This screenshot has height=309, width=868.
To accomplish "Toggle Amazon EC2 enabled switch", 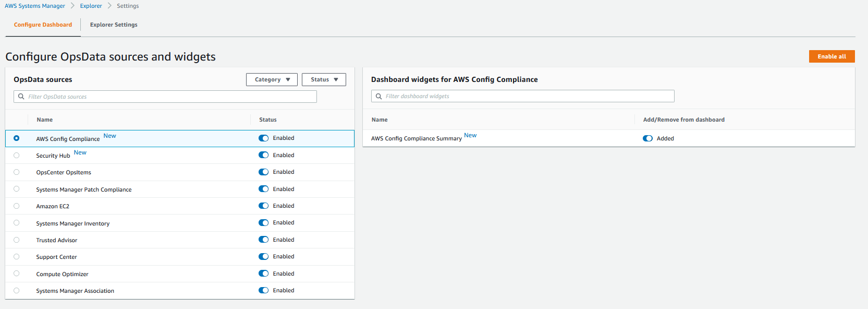I will pyautogui.click(x=264, y=206).
